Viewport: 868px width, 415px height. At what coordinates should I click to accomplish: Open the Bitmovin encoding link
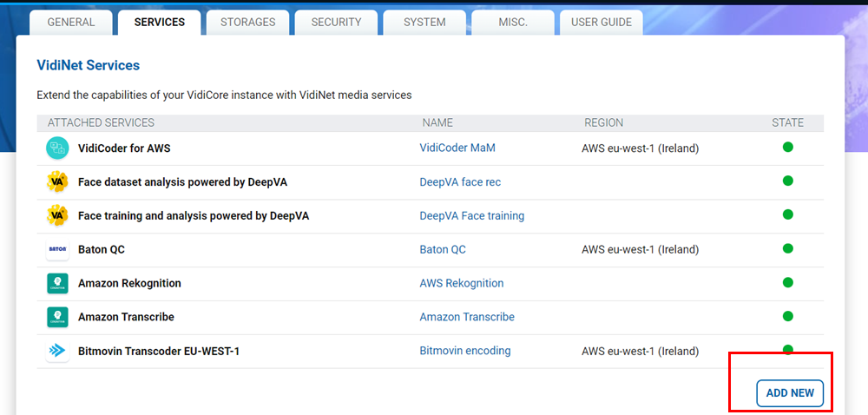464,352
